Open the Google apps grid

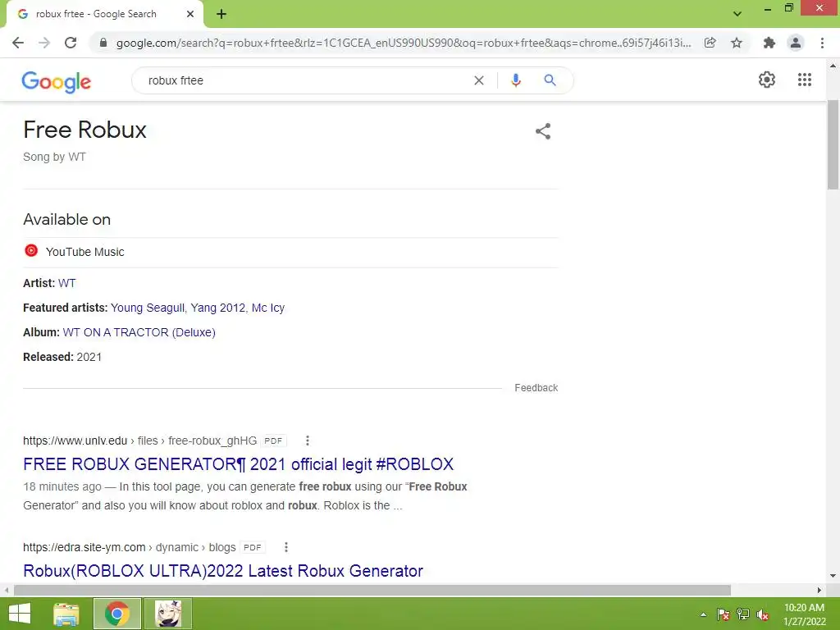pyautogui.click(x=805, y=80)
